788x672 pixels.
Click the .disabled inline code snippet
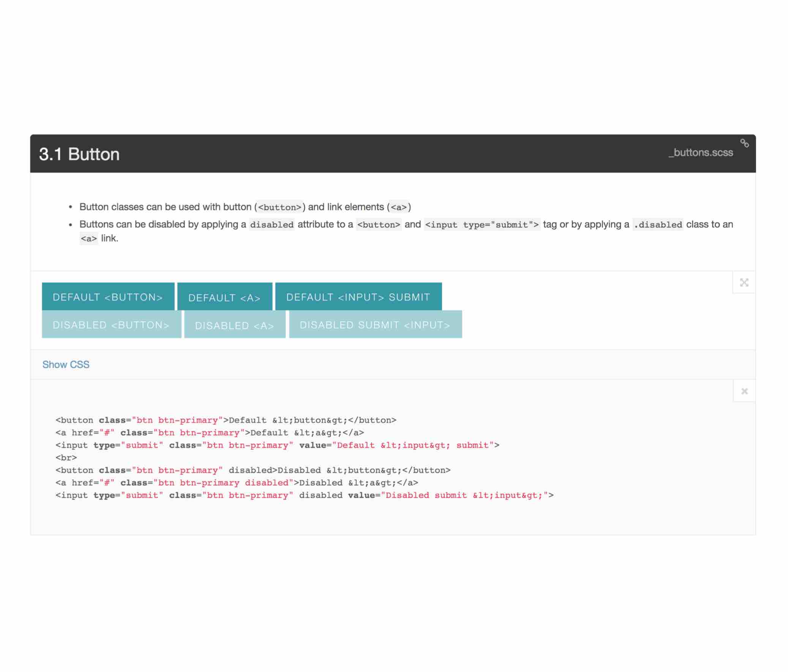(658, 224)
